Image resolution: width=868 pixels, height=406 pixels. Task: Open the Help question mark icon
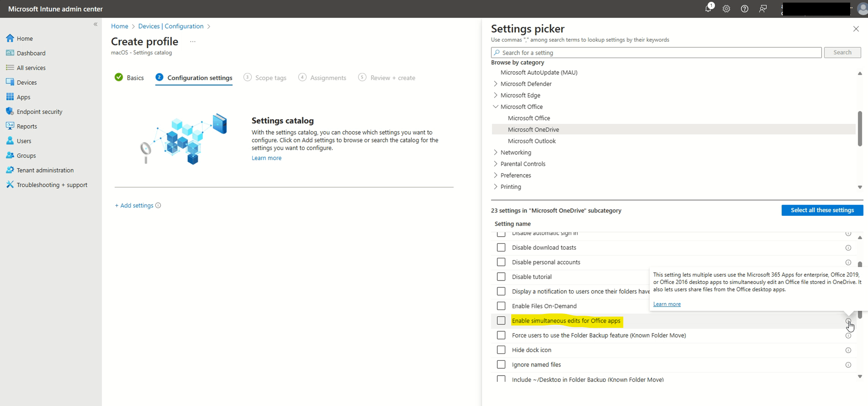point(745,9)
